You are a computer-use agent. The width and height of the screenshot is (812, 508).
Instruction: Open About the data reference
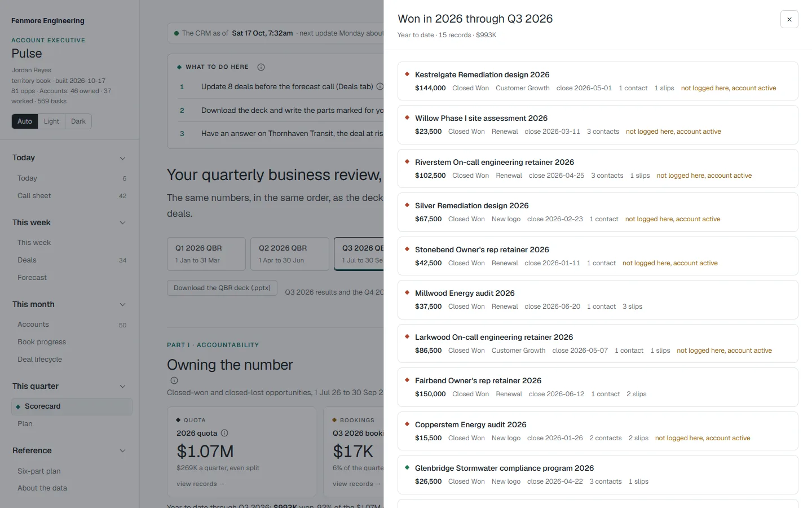coord(72,488)
